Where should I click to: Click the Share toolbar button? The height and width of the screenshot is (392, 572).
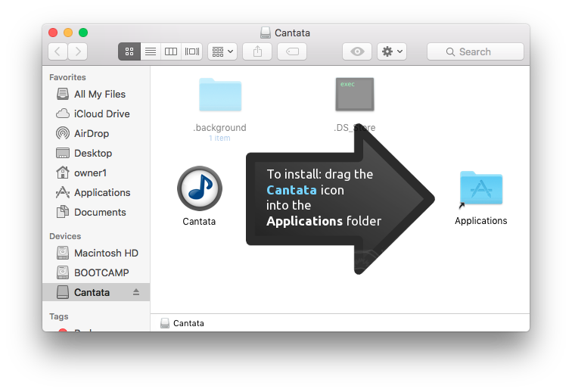pyautogui.click(x=257, y=51)
